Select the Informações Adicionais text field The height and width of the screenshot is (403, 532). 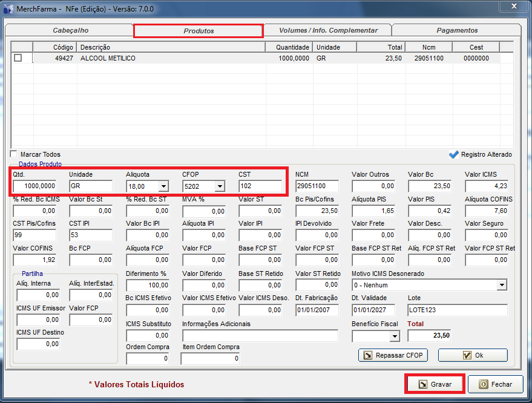(260, 336)
